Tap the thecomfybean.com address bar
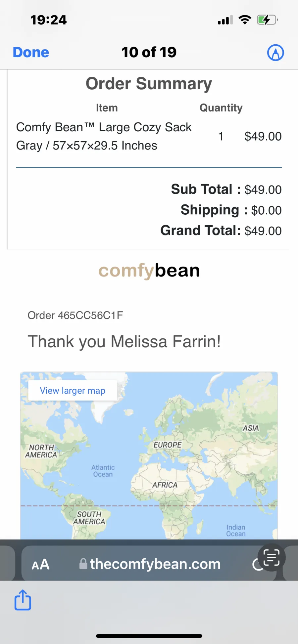The image size is (298, 644). pos(149,564)
